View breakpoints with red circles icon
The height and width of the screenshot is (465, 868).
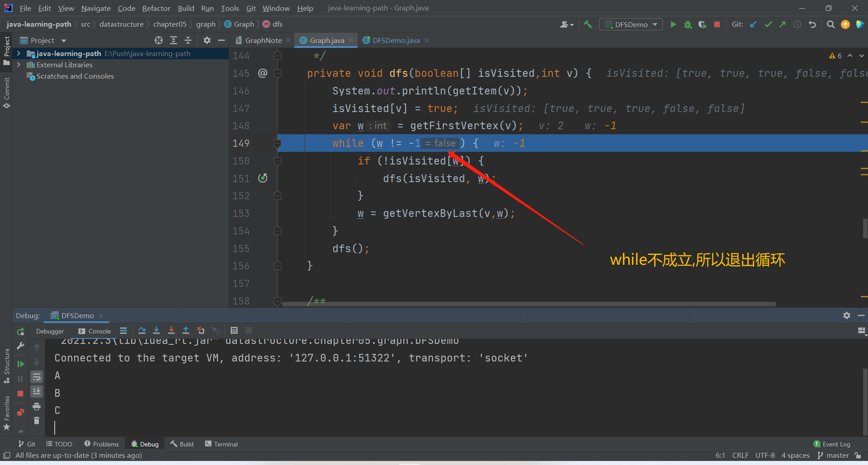pyautogui.click(x=20, y=412)
